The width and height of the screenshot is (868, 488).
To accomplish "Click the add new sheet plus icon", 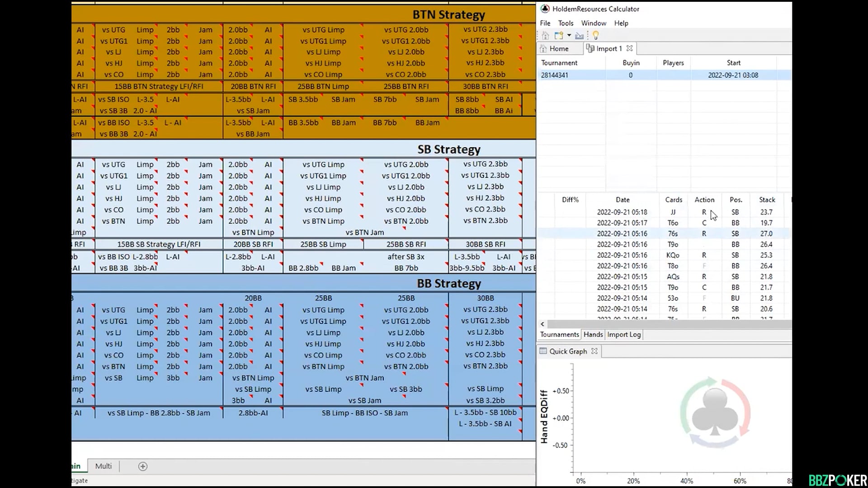I will tap(143, 466).
